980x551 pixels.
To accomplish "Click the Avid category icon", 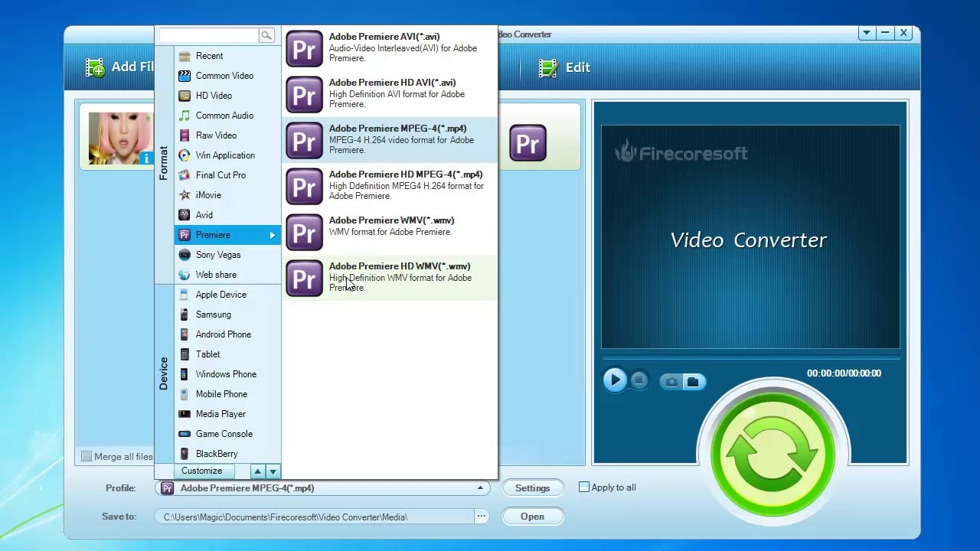I will (x=185, y=215).
